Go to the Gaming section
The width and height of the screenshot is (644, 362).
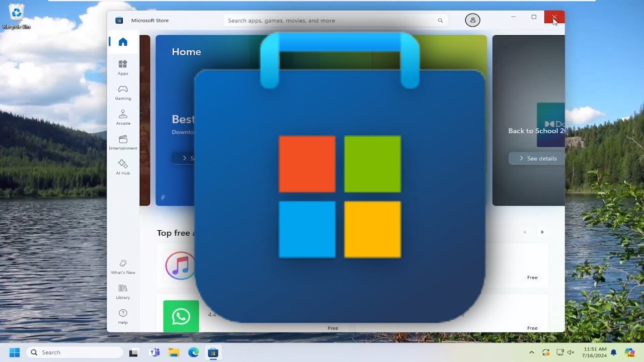[x=123, y=93]
